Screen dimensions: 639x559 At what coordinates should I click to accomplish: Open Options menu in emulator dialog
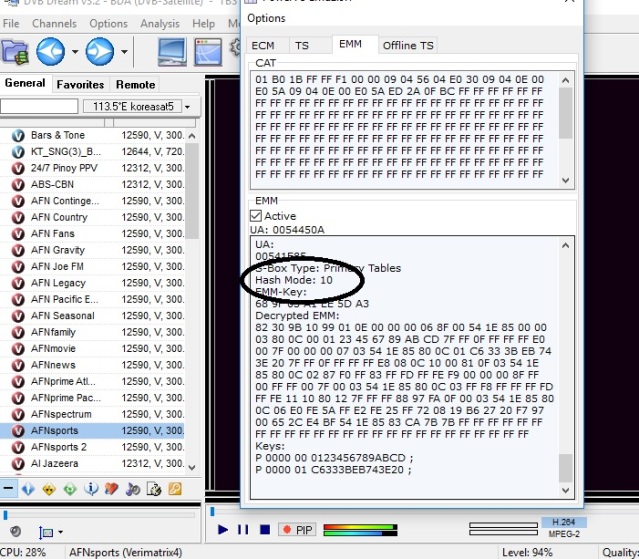click(266, 18)
